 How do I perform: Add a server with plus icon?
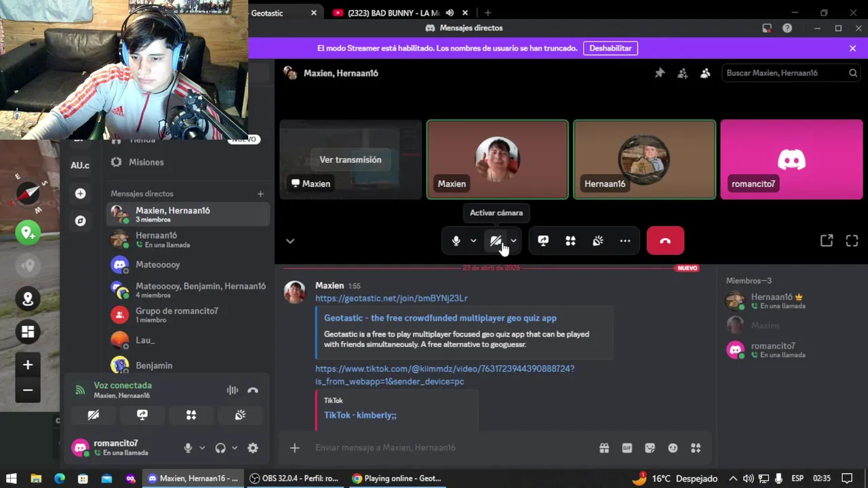pos(80,194)
